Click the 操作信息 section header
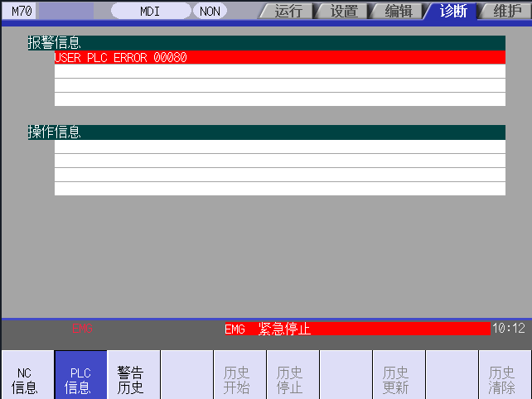 pos(267,132)
